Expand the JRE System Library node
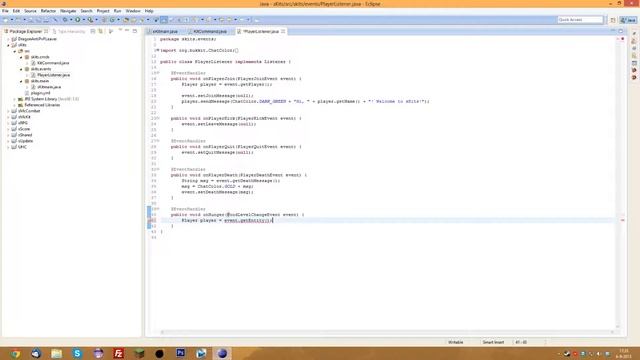Screen dimensions: 640x360 (15, 99)
